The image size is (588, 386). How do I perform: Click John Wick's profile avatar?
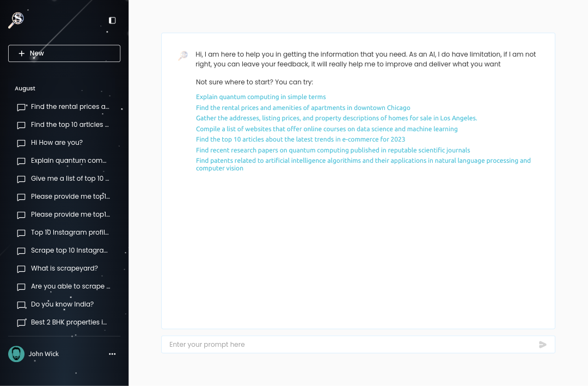pos(16,354)
